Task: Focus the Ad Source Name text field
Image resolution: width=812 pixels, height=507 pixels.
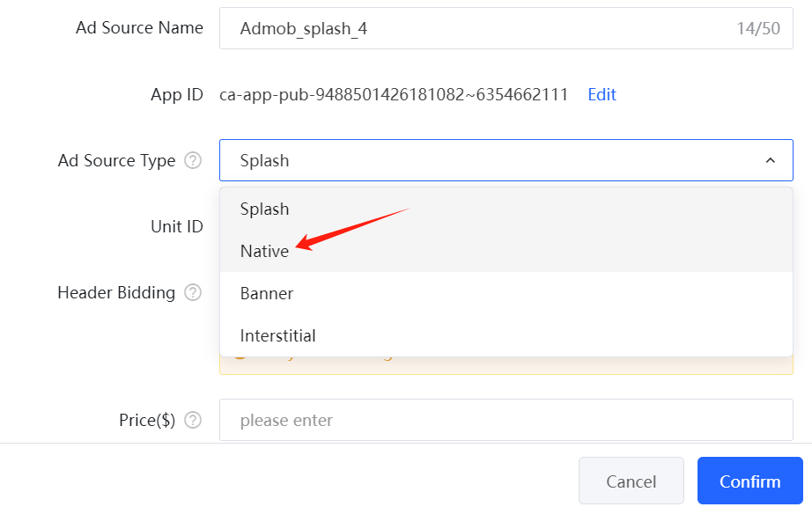Action: pyautogui.click(x=476, y=29)
